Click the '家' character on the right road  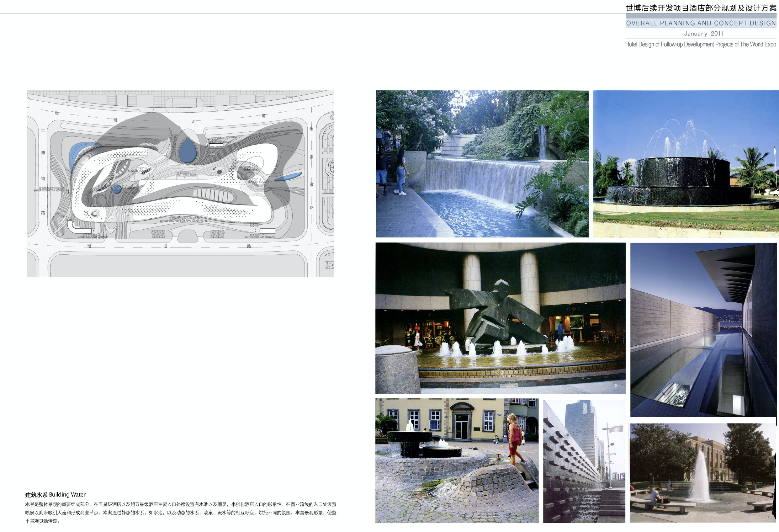[311, 157]
